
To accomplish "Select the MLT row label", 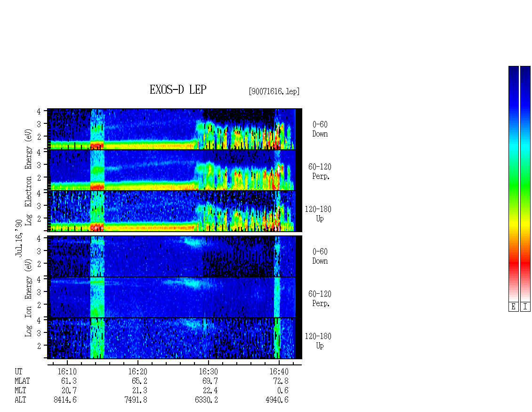I will 20,391.
